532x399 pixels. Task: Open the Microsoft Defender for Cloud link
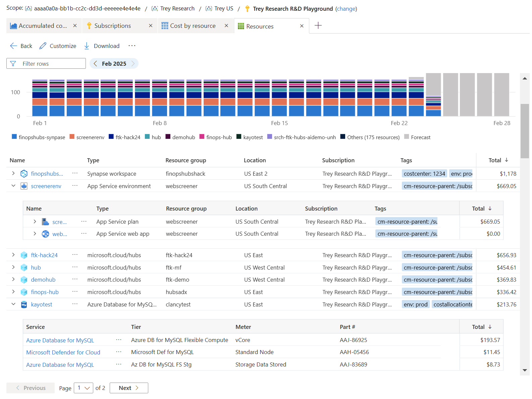(x=63, y=352)
